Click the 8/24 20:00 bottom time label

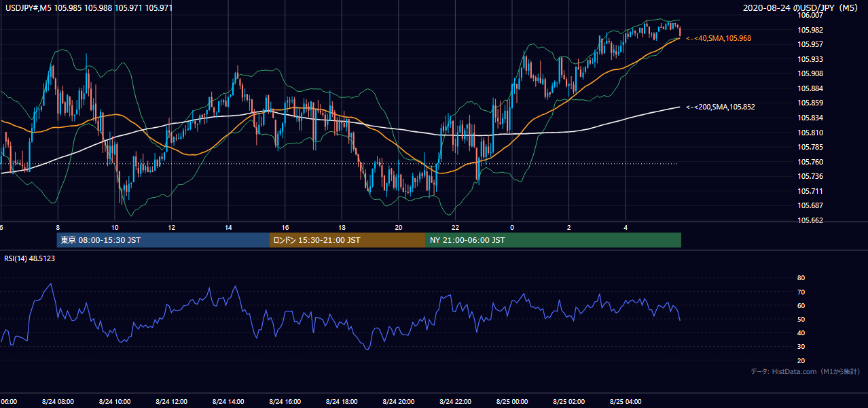click(398, 401)
